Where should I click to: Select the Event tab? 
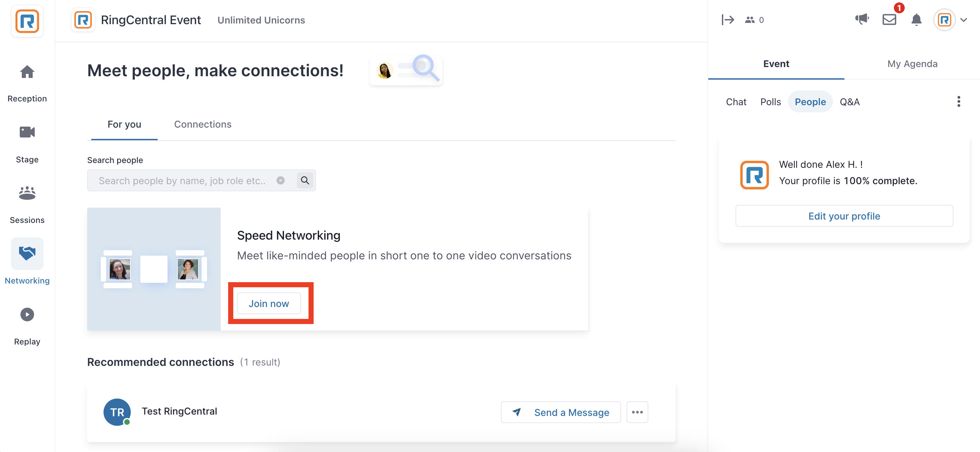[776, 64]
